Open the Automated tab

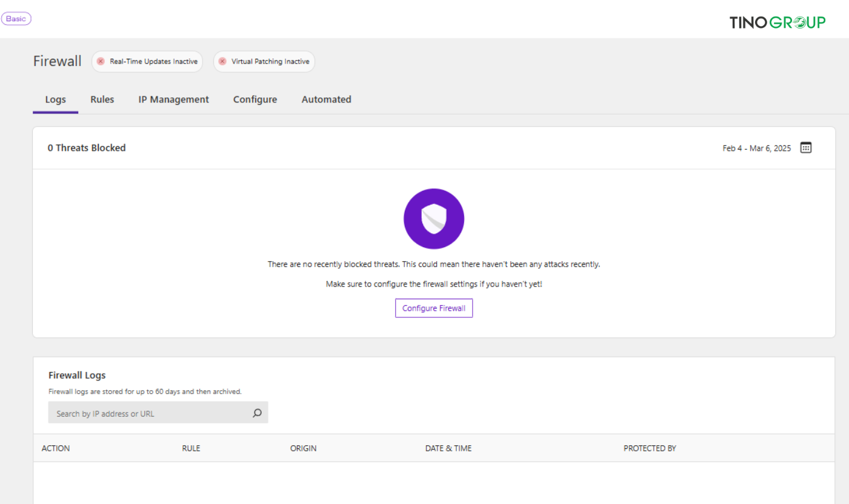(327, 99)
